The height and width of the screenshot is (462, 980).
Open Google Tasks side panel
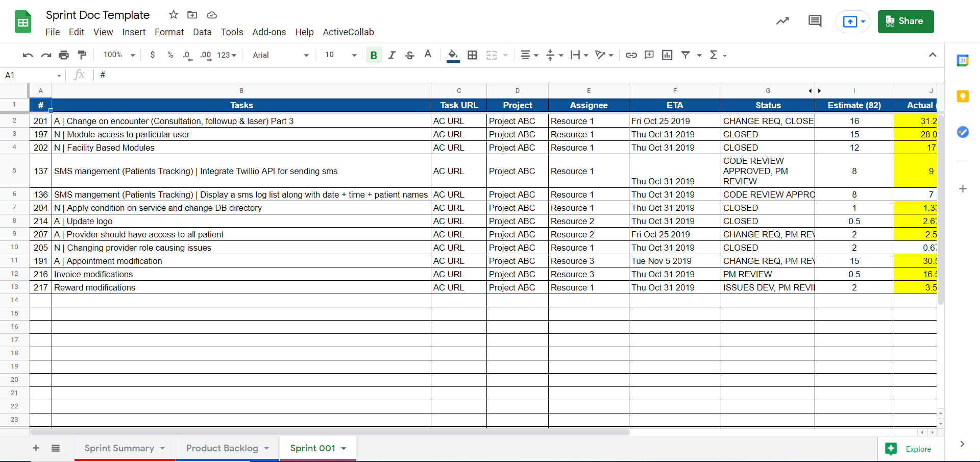click(x=963, y=132)
